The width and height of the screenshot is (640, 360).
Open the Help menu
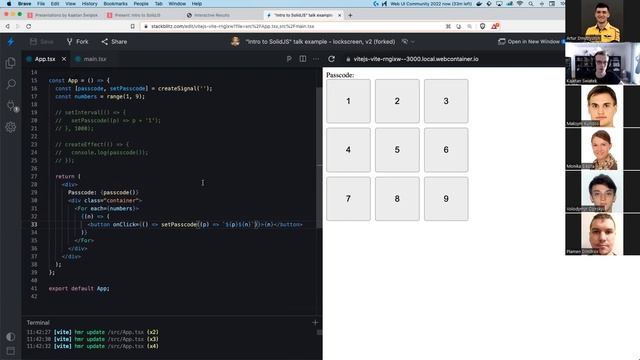click(197, 4)
